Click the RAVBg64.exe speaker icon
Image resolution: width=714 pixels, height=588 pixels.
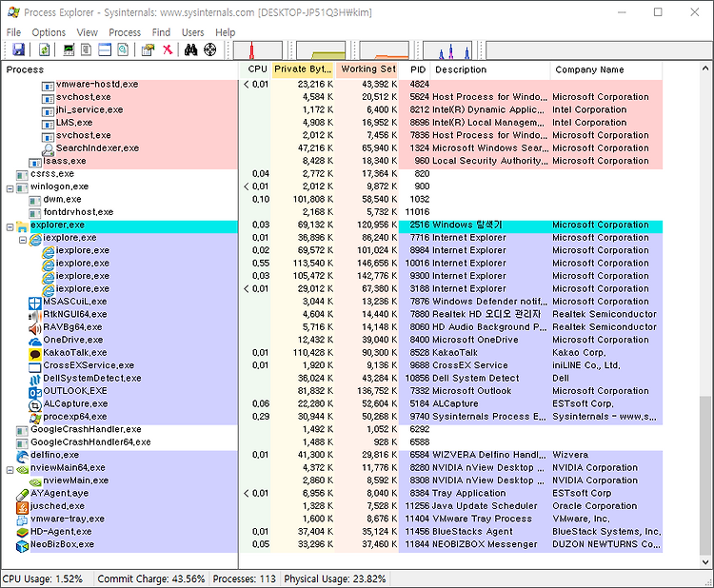[35, 328]
